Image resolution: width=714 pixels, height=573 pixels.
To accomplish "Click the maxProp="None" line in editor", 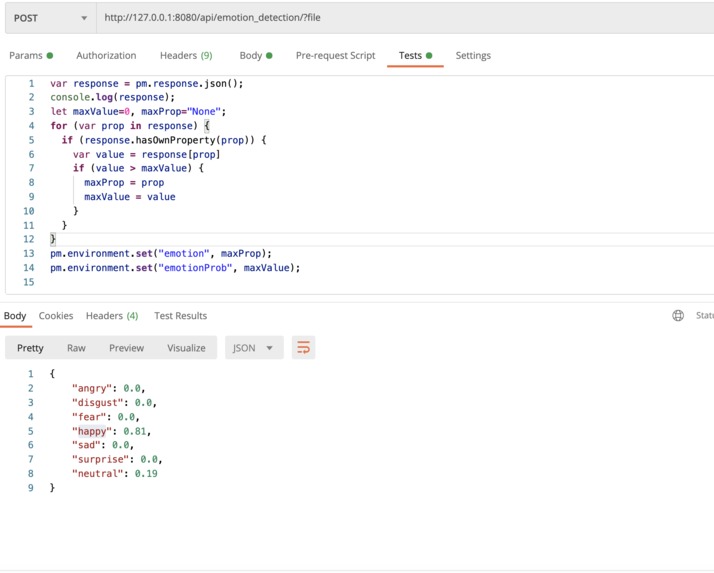I will [x=138, y=111].
